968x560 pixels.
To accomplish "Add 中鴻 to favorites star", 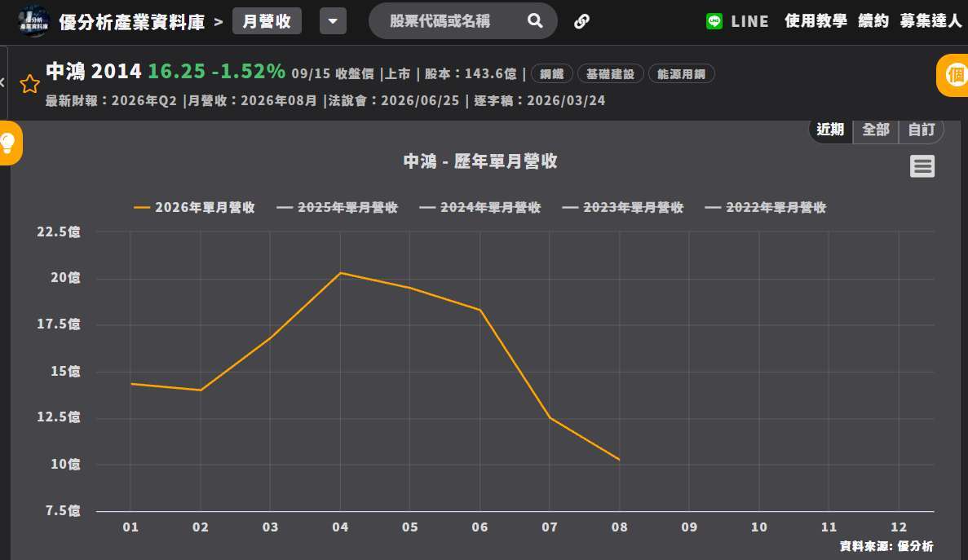I will point(29,83).
